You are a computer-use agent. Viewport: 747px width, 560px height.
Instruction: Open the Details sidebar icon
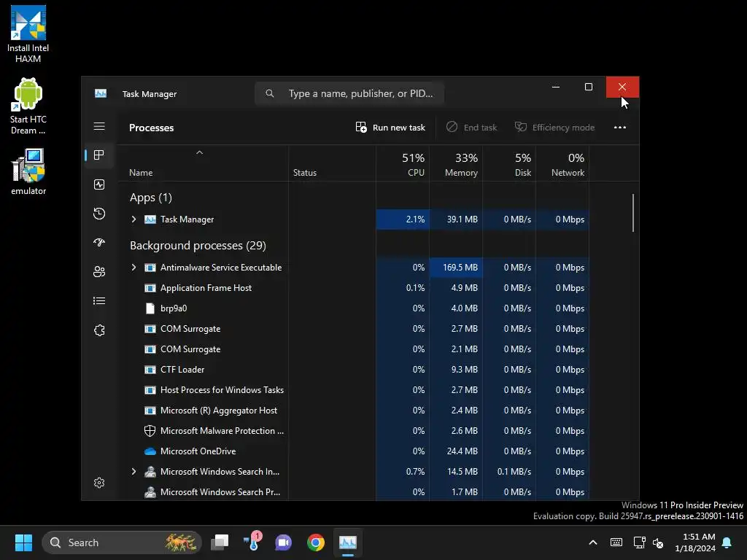pyautogui.click(x=99, y=300)
